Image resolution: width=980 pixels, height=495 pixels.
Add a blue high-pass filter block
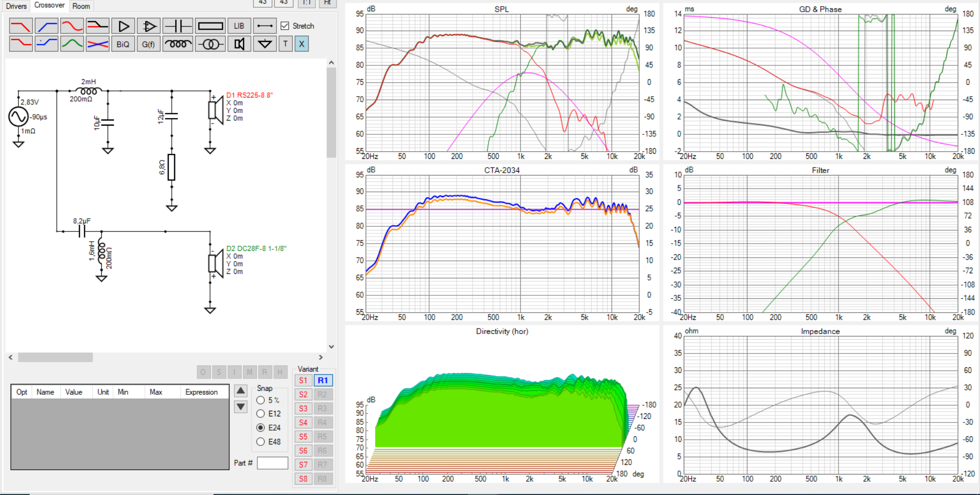pos(46,26)
